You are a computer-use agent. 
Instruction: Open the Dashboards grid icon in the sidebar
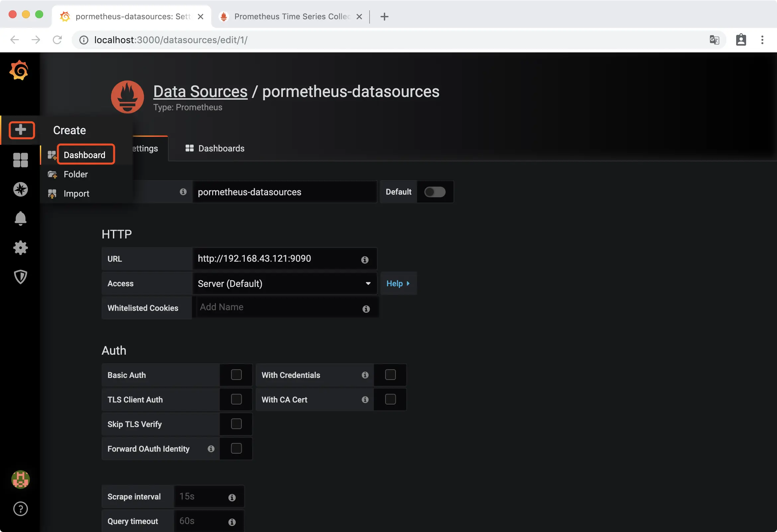20,160
